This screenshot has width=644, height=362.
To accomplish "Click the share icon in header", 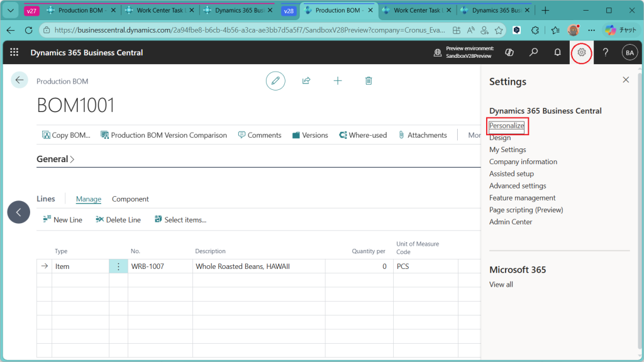I will [x=306, y=80].
